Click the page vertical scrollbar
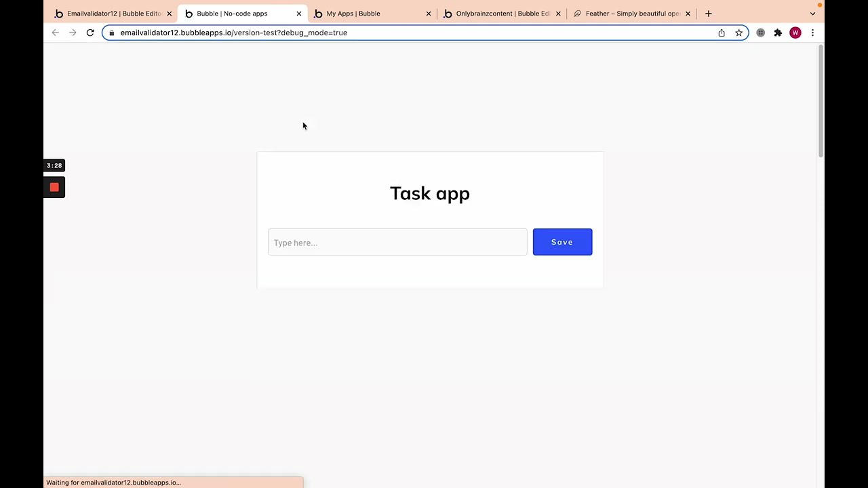This screenshot has width=868, height=488. [821, 102]
